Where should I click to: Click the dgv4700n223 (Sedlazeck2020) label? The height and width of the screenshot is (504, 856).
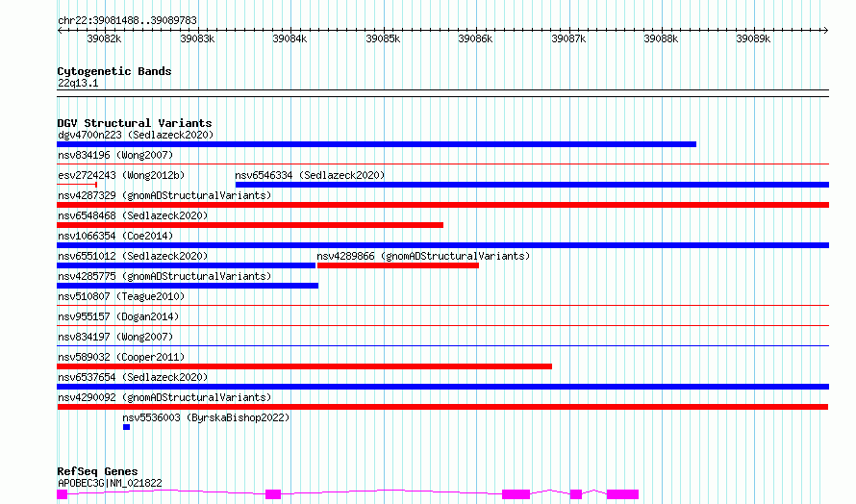136,135
